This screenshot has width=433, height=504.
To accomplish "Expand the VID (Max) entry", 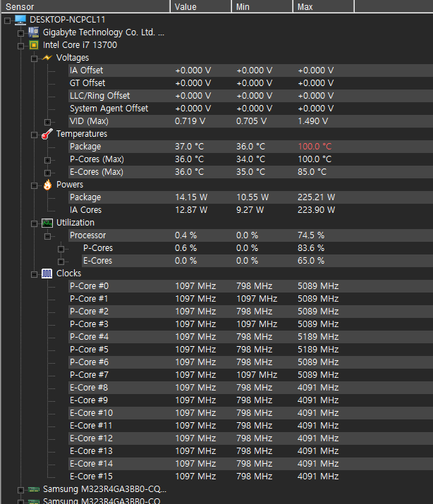I will coord(47,122).
